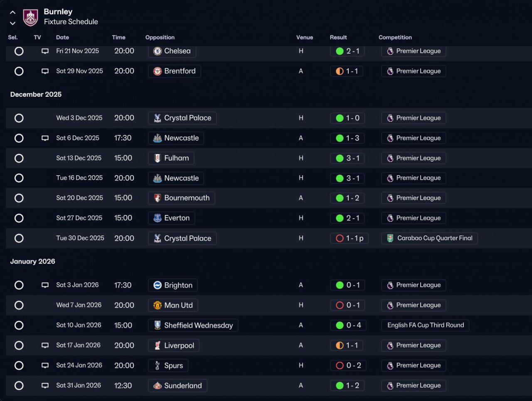Select the Everton fixture radio button

click(19, 218)
